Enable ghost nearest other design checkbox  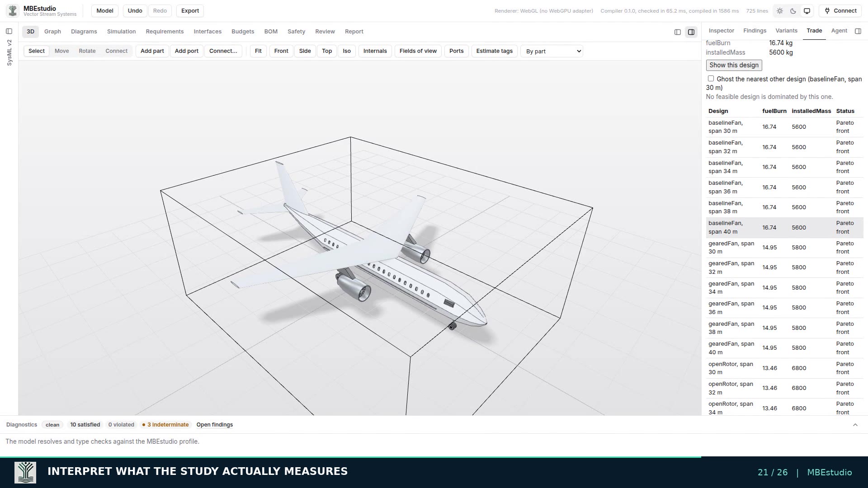711,79
